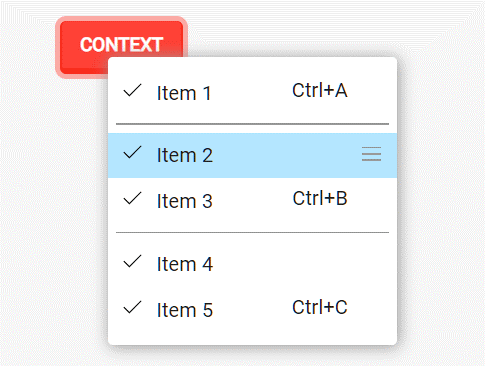Toggle the checkmark beside Item 1
This screenshot has height=366, width=485.
[x=132, y=90]
